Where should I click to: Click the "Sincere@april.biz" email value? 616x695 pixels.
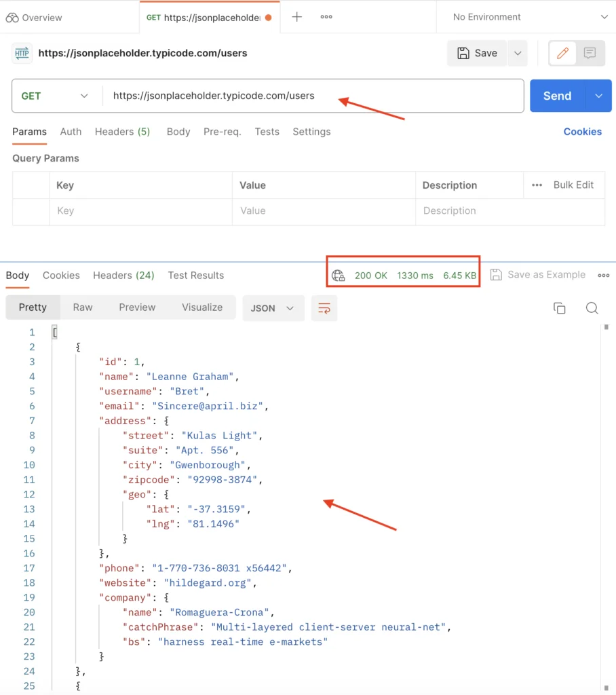[208, 406]
